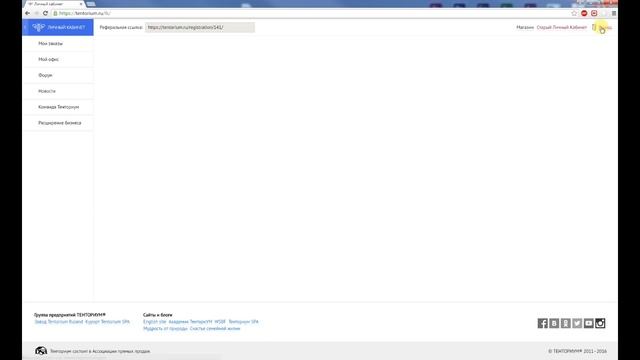
Task: Open a new browser tab
Action: click(x=91, y=4)
